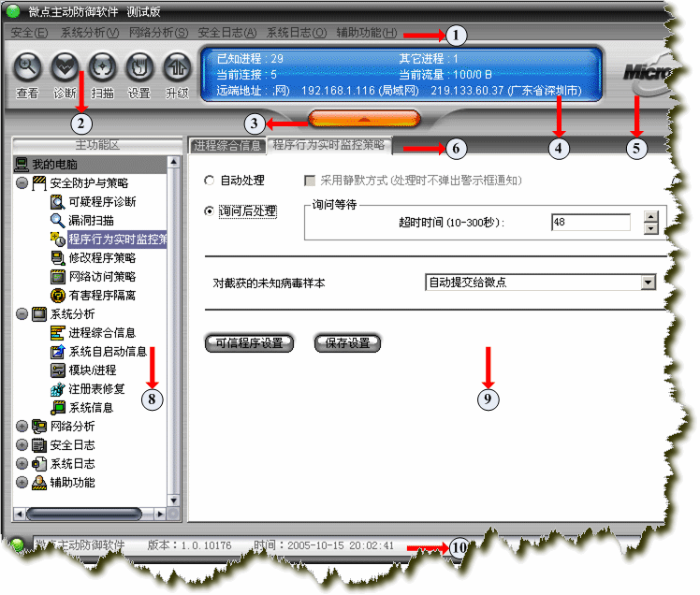Toggle the 采用静默方式 checkbox
This screenshot has width=700, height=595.
click(309, 180)
